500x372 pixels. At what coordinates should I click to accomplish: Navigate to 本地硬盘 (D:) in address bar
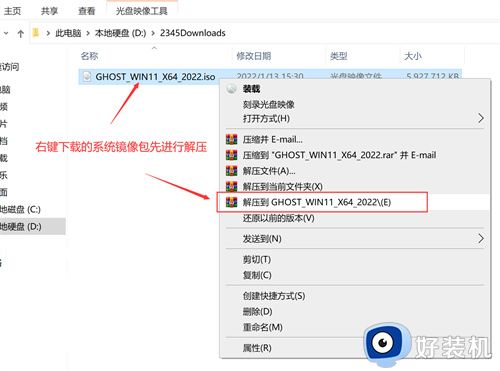click(x=120, y=33)
